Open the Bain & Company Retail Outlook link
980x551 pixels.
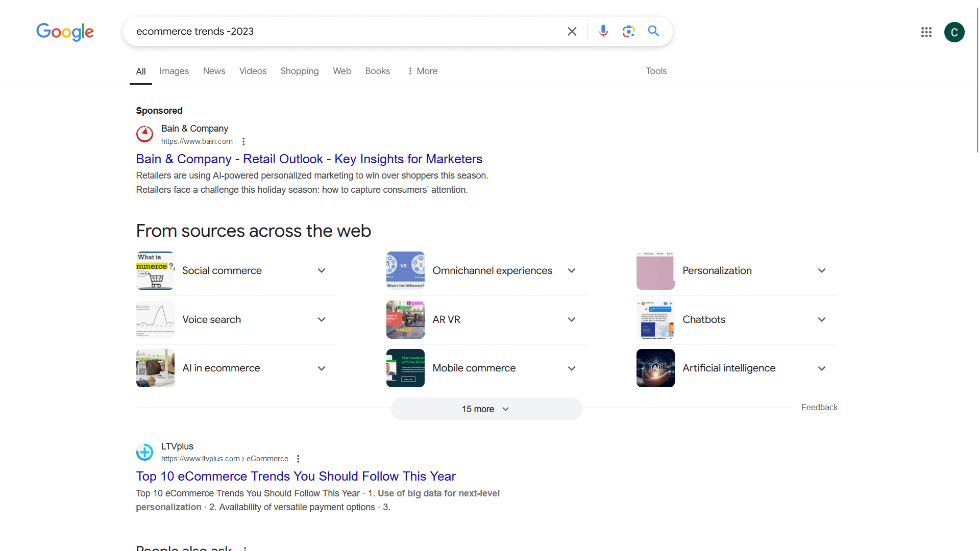click(309, 159)
